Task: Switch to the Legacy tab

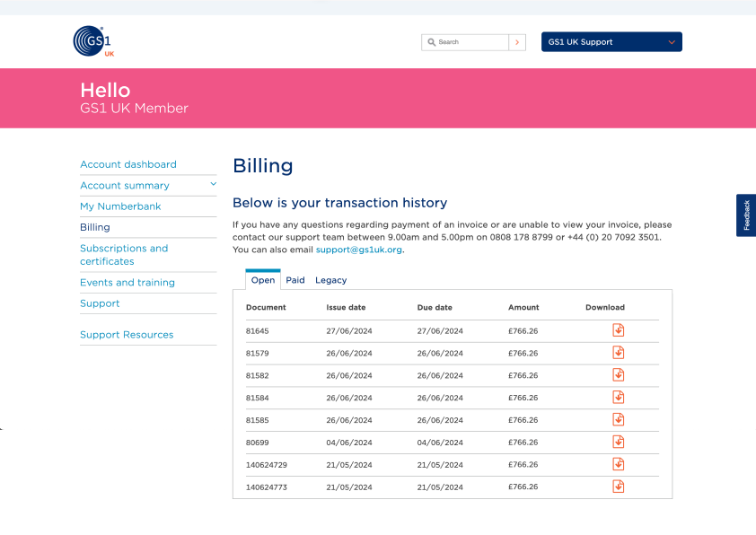Action: (330, 280)
